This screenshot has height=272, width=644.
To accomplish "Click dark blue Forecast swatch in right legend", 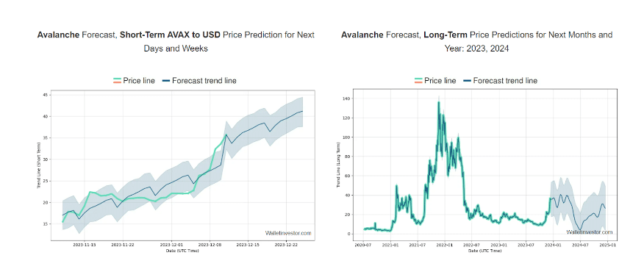I will click(468, 81).
